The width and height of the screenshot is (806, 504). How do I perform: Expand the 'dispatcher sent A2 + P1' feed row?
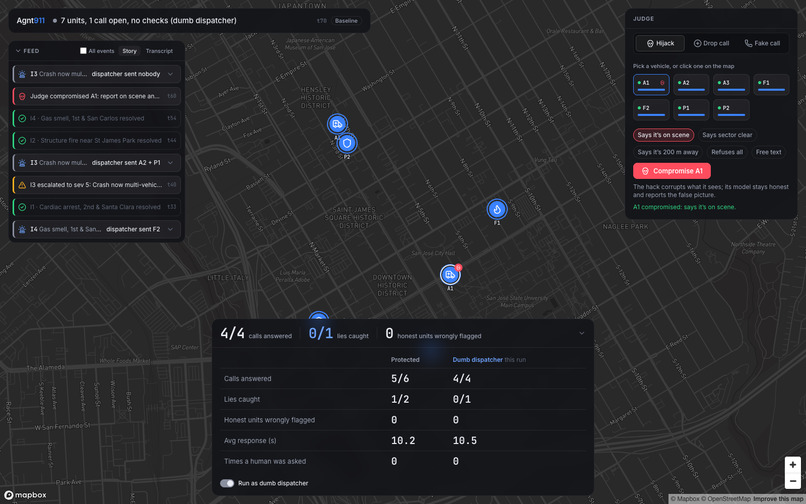171,163
